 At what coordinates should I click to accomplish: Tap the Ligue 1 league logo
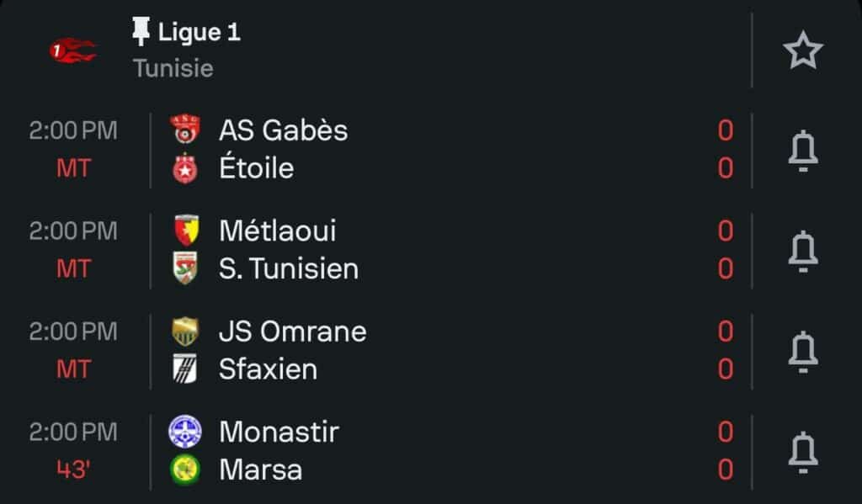pyautogui.click(x=72, y=50)
